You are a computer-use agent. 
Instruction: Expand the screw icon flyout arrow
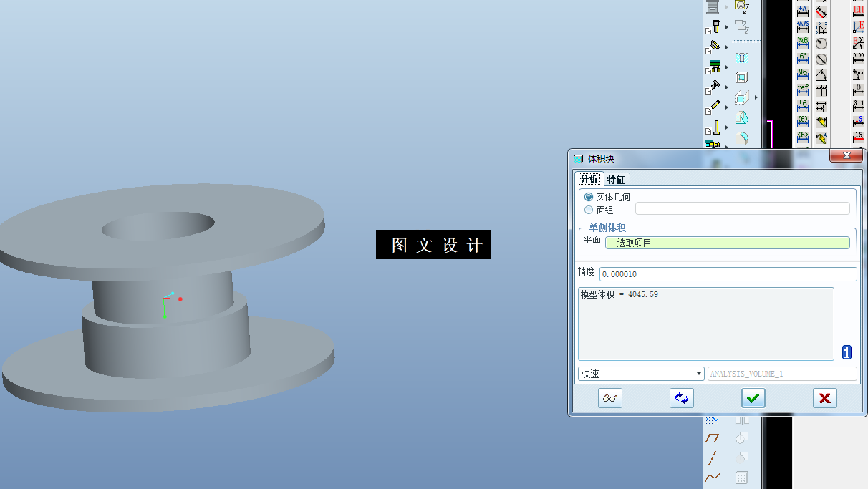[x=726, y=87]
